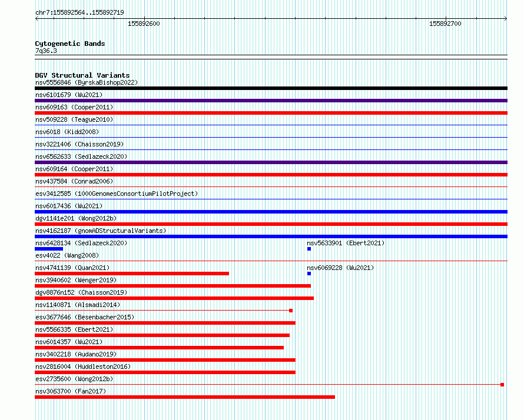
Task: Click red end square of esv2735600
Action: (502, 385)
